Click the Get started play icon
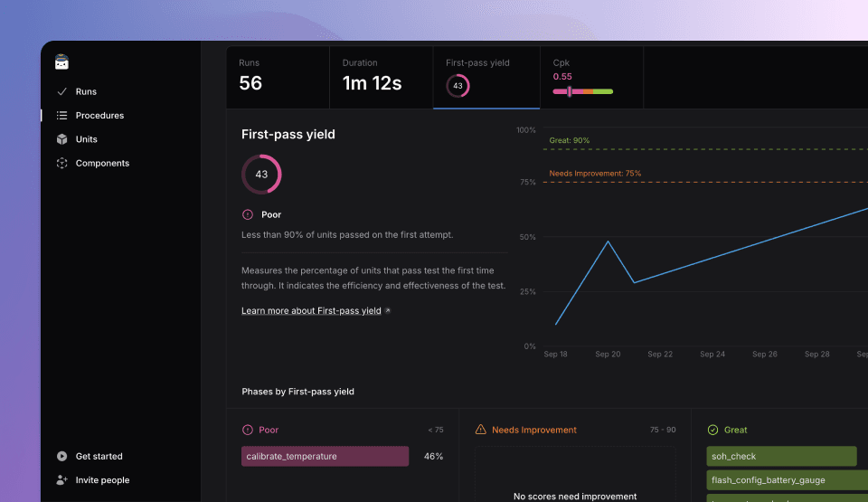This screenshot has width=868, height=502. point(61,457)
